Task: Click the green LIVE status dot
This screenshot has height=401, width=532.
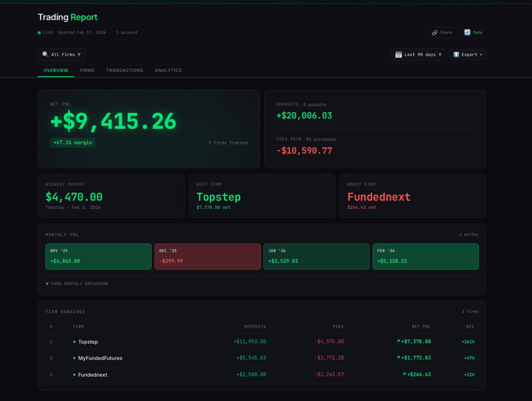Action: point(39,32)
